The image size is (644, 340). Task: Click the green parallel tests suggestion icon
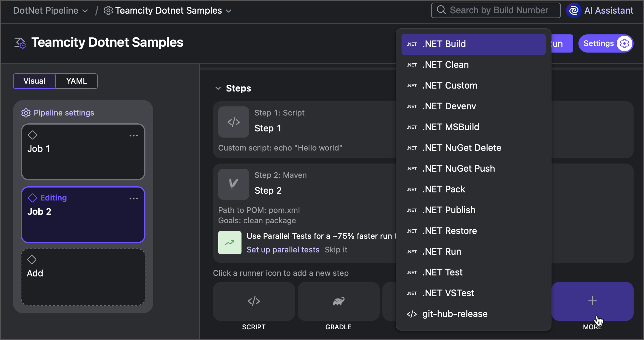click(229, 242)
